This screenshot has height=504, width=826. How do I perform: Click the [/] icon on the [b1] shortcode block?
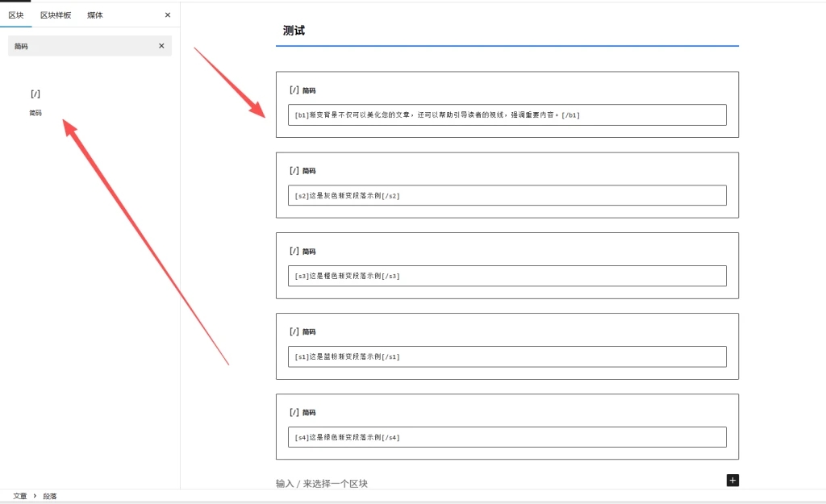pos(294,90)
